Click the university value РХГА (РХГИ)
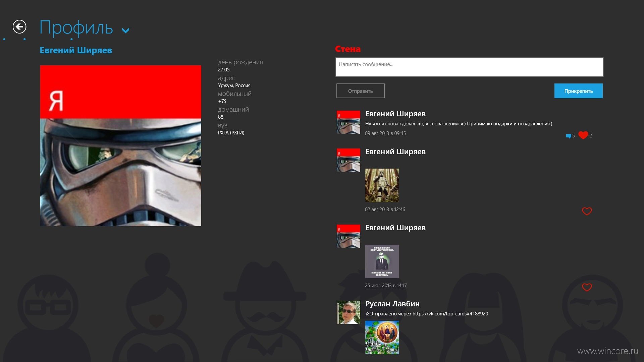The width and height of the screenshot is (644, 362). 231,133
